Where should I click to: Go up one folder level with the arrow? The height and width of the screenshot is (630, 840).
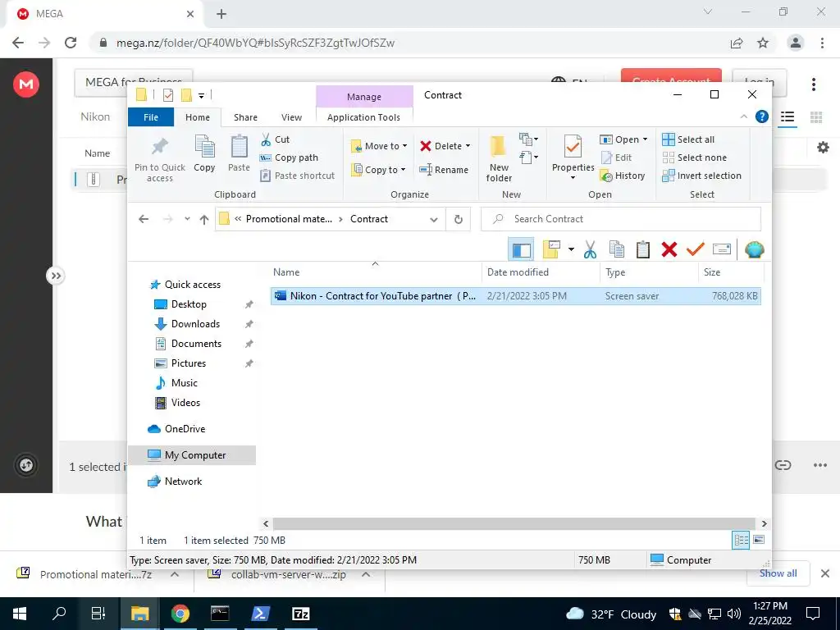point(204,219)
